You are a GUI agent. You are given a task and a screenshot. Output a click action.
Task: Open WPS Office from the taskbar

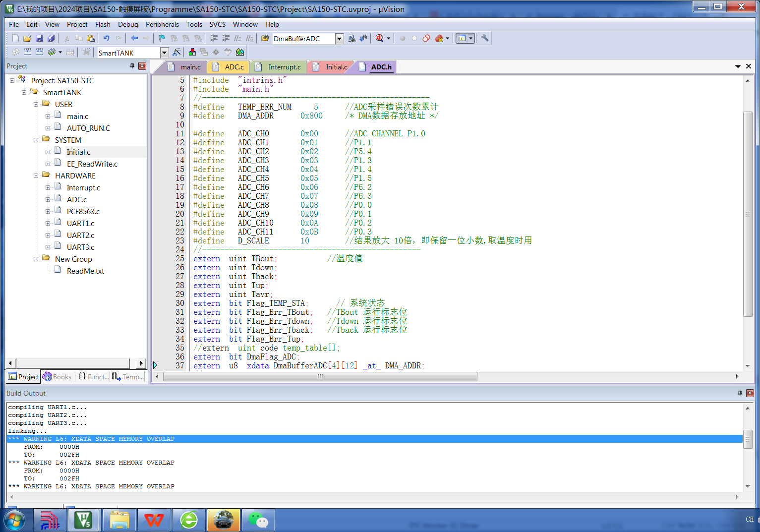[x=154, y=520]
